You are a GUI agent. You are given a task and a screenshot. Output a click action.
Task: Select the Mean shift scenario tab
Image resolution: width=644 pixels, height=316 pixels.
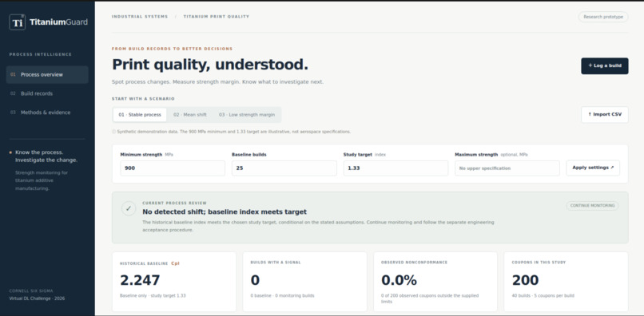tap(189, 115)
